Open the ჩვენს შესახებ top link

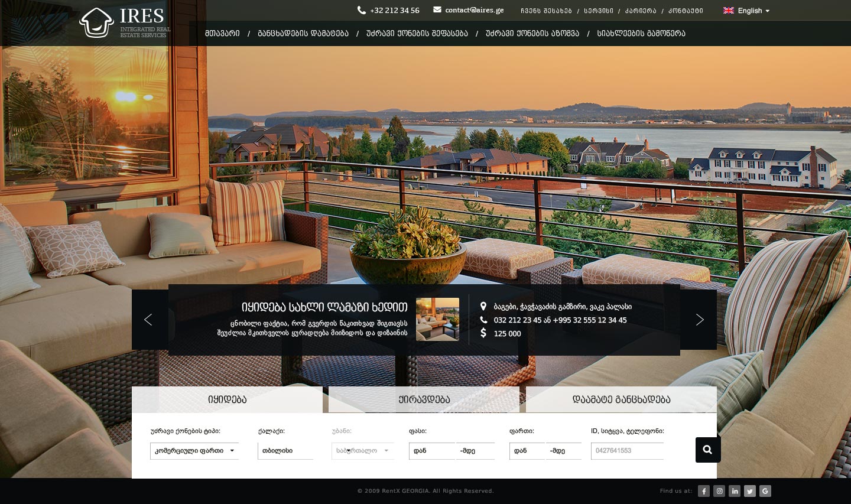546,11
